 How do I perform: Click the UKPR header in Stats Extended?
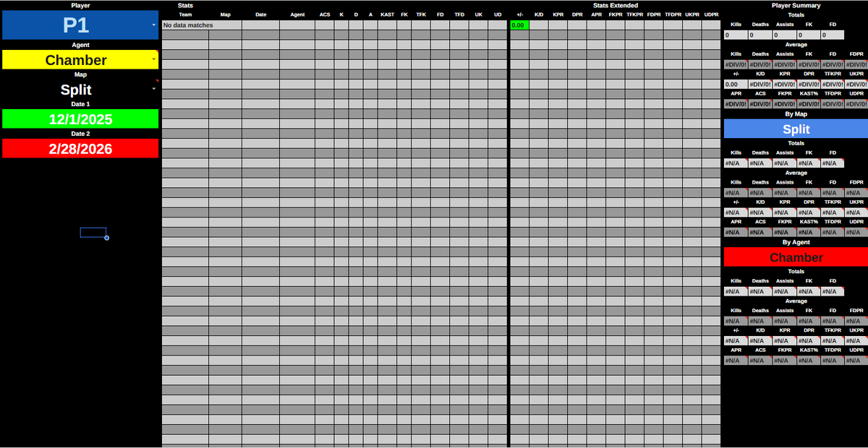coord(692,14)
